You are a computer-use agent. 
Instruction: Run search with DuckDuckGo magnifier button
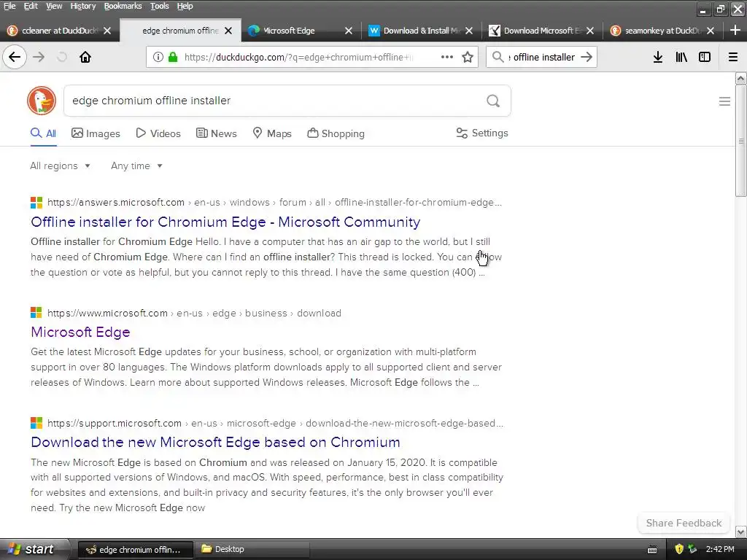[493, 101]
